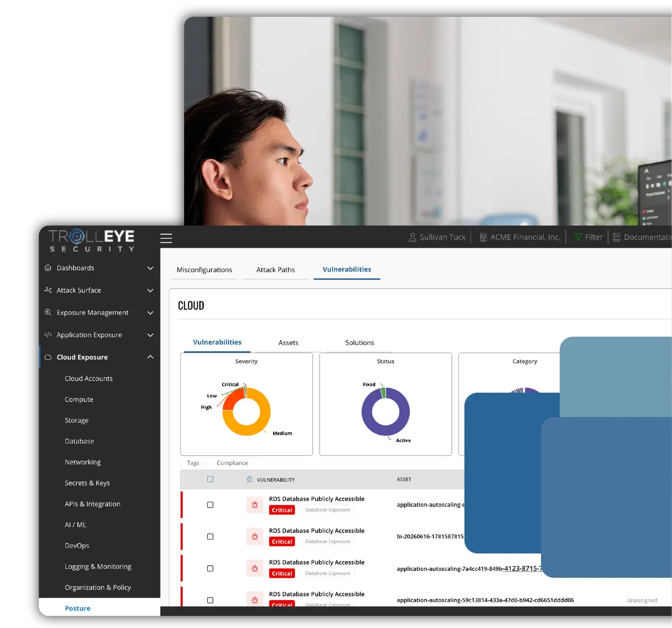The height and width of the screenshot is (628, 672).
Task: Expand the Exposure Management chevron
Action: 150,313
